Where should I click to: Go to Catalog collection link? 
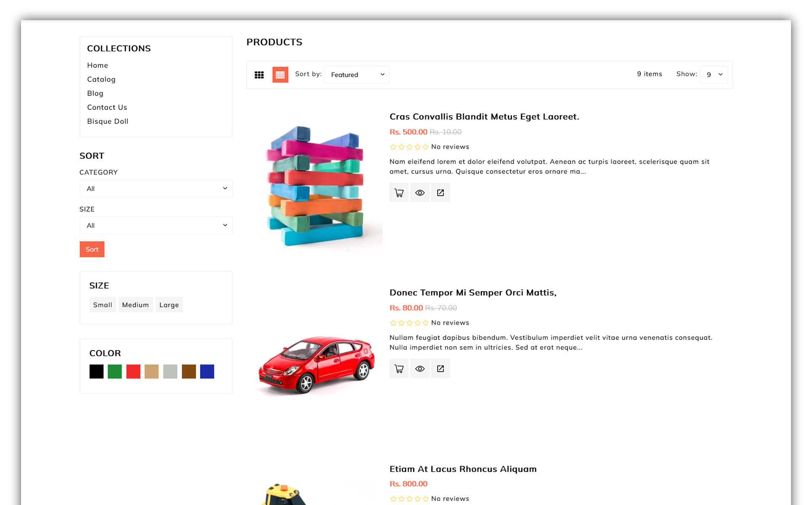pyautogui.click(x=102, y=80)
